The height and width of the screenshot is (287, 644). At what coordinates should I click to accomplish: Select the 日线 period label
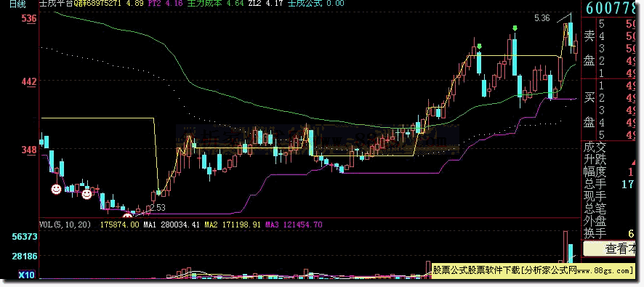pyautogui.click(x=17, y=4)
